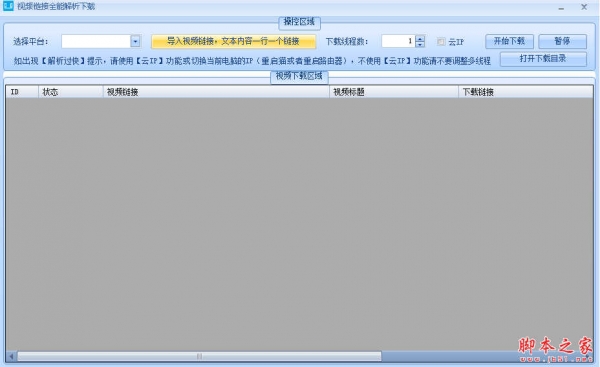Image resolution: width=600 pixels, height=367 pixels.
Task: Click the horizontal scrollbar thumb
Action: click(x=199, y=356)
